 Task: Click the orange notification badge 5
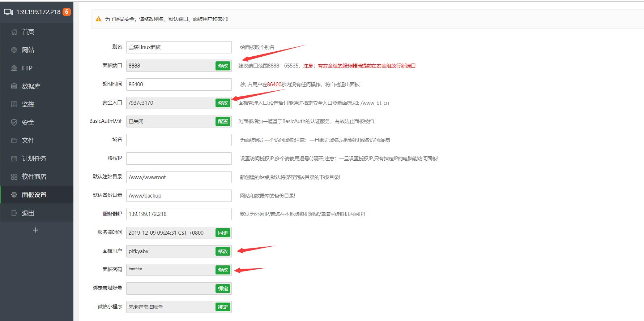click(x=67, y=12)
